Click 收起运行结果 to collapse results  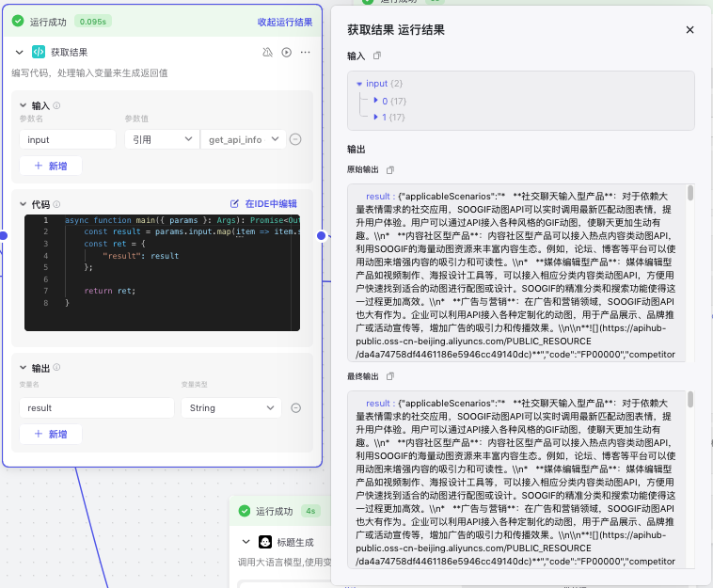(285, 22)
